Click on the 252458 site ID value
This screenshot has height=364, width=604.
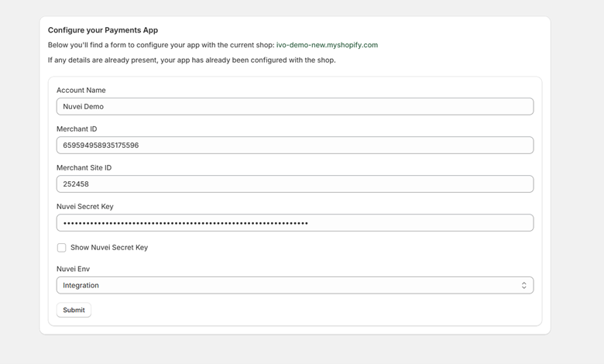pos(76,184)
